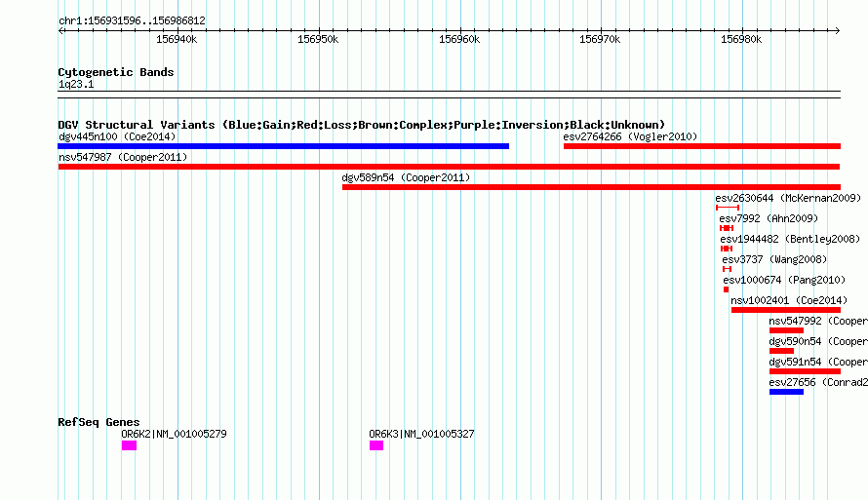
Task: Click the 156970k ruler position
Action: coord(600,39)
